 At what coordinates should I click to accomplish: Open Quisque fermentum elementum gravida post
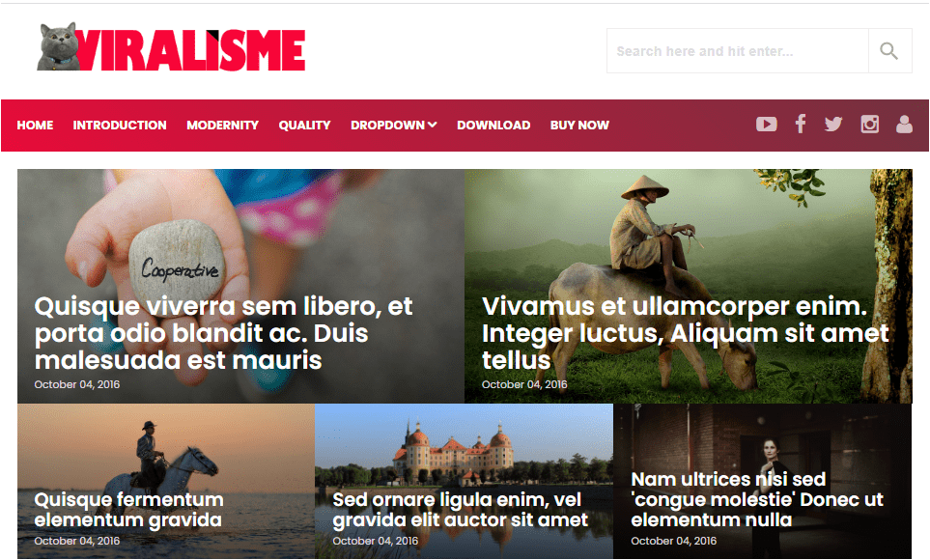pyautogui.click(x=128, y=510)
